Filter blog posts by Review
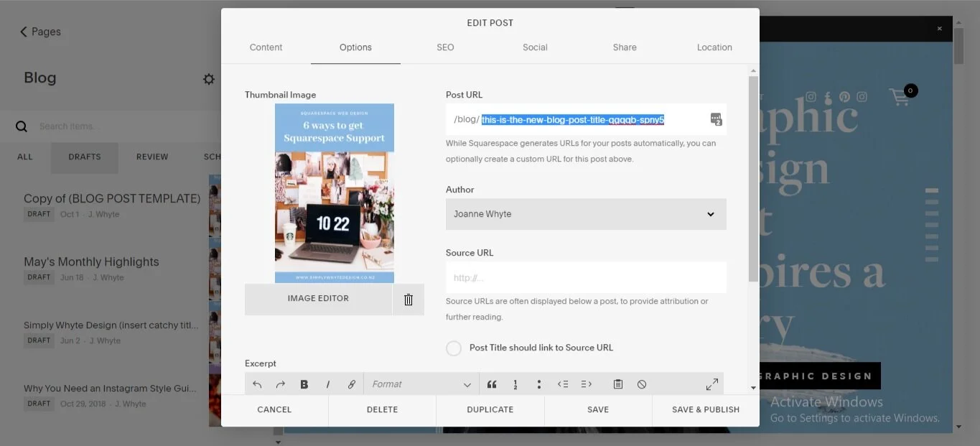Image resolution: width=980 pixels, height=446 pixels. point(152,157)
